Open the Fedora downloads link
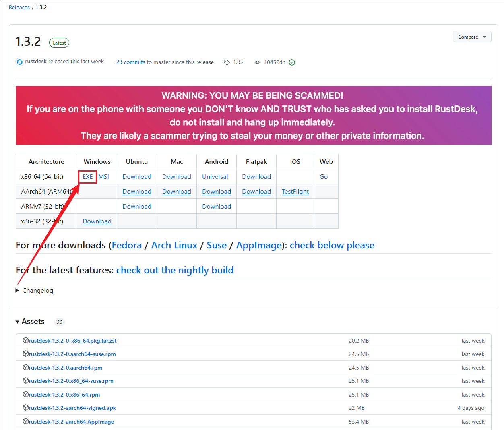 click(127, 245)
